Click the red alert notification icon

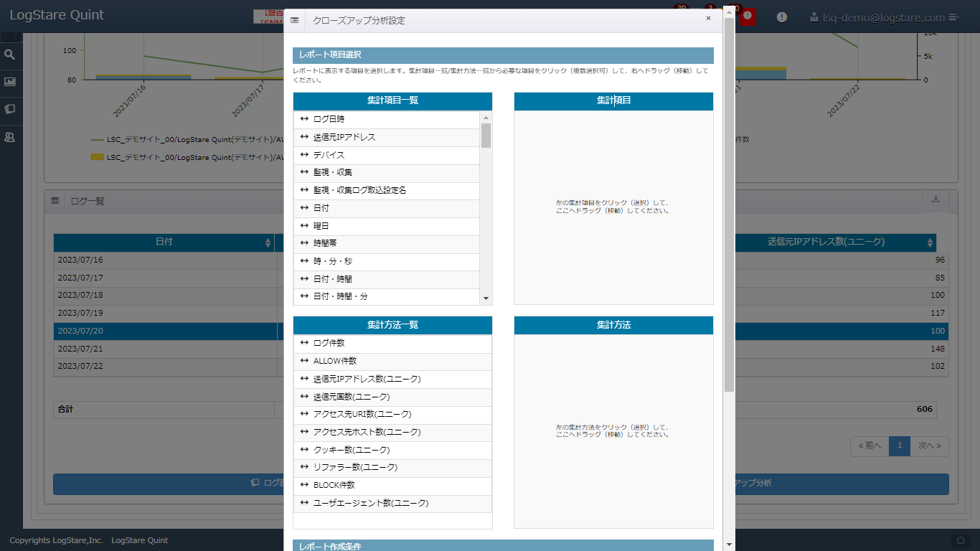748,16
